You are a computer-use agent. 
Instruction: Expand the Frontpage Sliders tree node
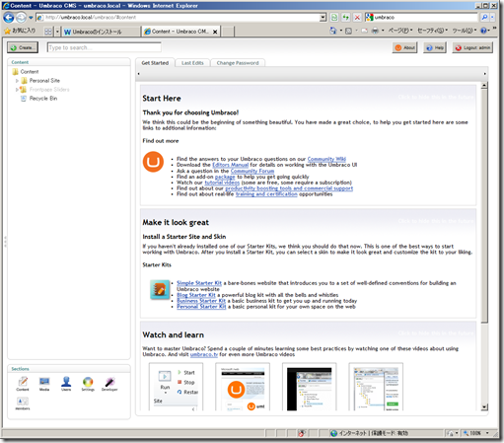(x=17, y=90)
